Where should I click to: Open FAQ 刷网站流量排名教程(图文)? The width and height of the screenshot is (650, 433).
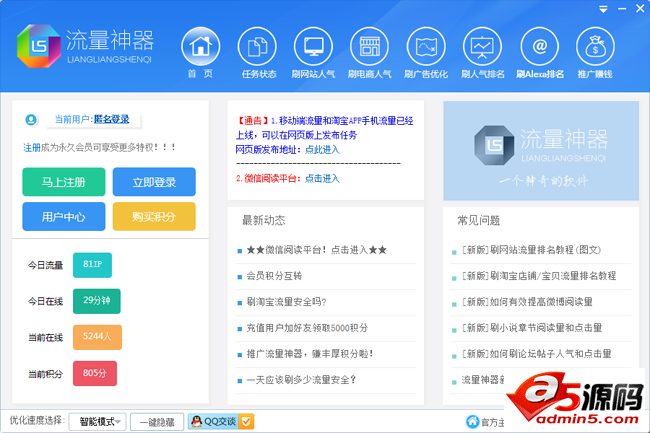point(531,250)
